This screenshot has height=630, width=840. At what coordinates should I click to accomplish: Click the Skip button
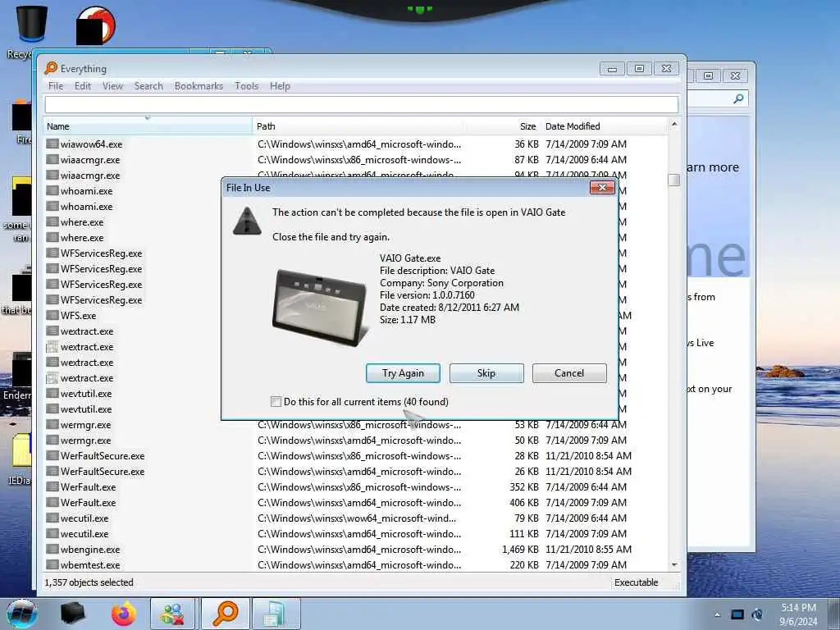[x=486, y=373]
